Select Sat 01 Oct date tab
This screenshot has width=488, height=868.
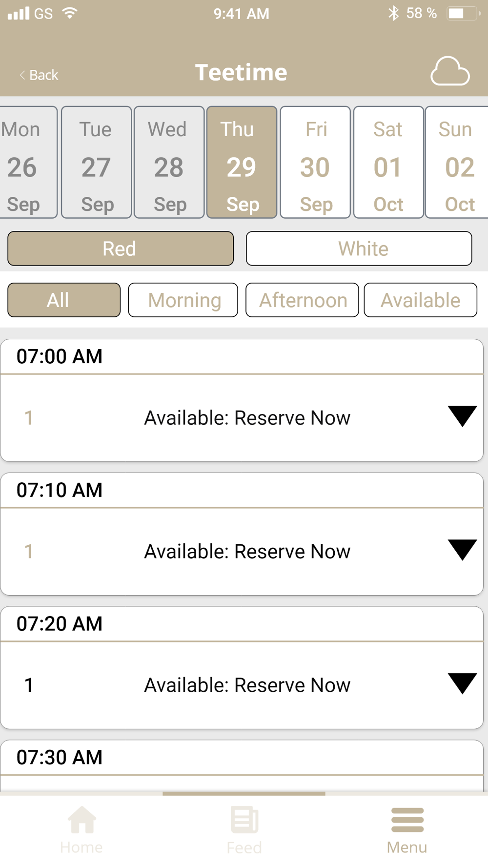point(388,162)
